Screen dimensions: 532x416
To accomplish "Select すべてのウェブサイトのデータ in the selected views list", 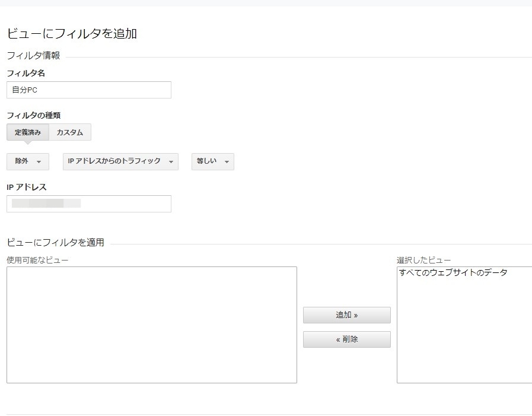I will [452, 273].
